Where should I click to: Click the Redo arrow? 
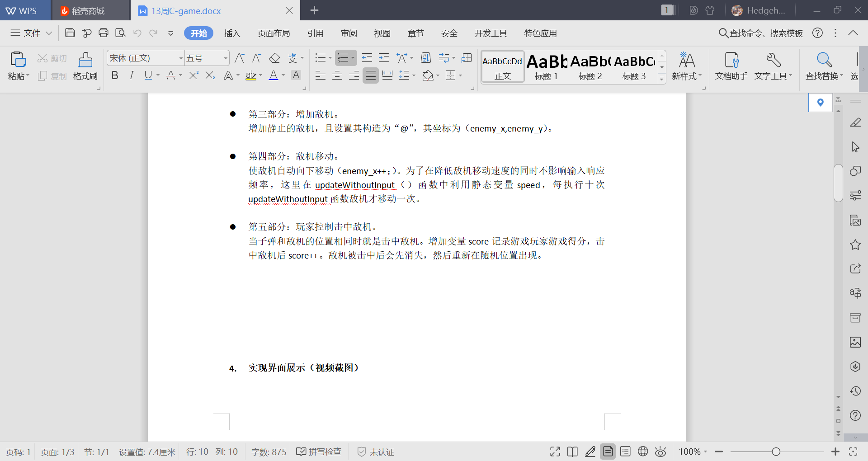(x=154, y=33)
